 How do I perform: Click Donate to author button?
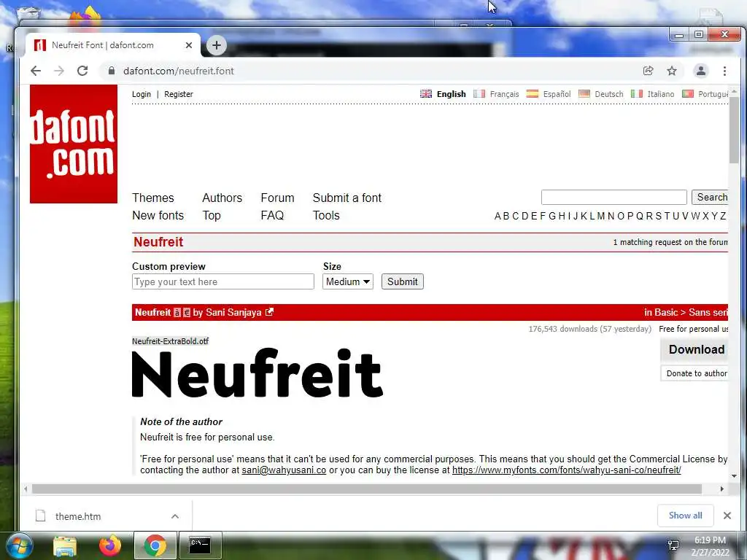coord(694,373)
